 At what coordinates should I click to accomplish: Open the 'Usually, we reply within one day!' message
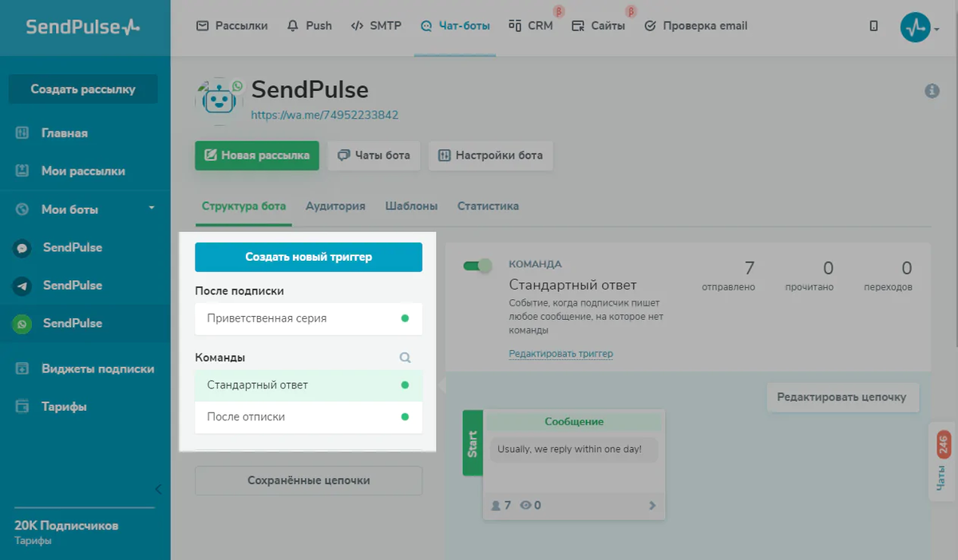(573, 449)
